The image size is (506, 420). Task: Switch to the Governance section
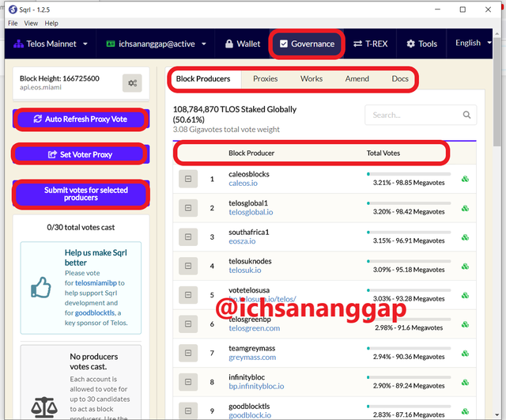click(x=307, y=44)
